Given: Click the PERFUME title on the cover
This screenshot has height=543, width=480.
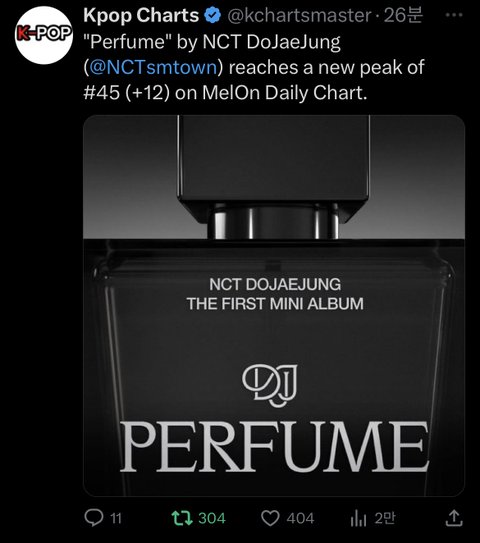Looking at the screenshot, I should (274, 447).
